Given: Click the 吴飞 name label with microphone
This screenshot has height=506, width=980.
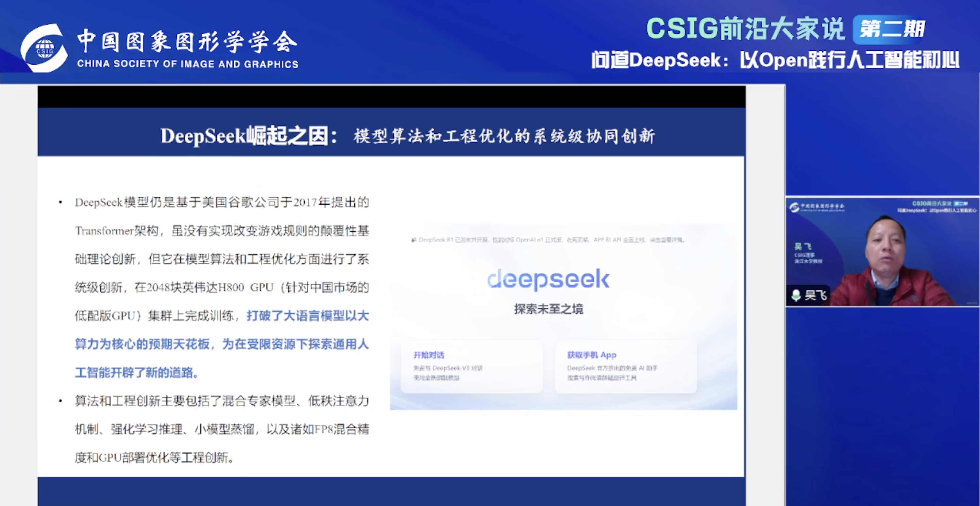Looking at the screenshot, I should pos(809,295).
